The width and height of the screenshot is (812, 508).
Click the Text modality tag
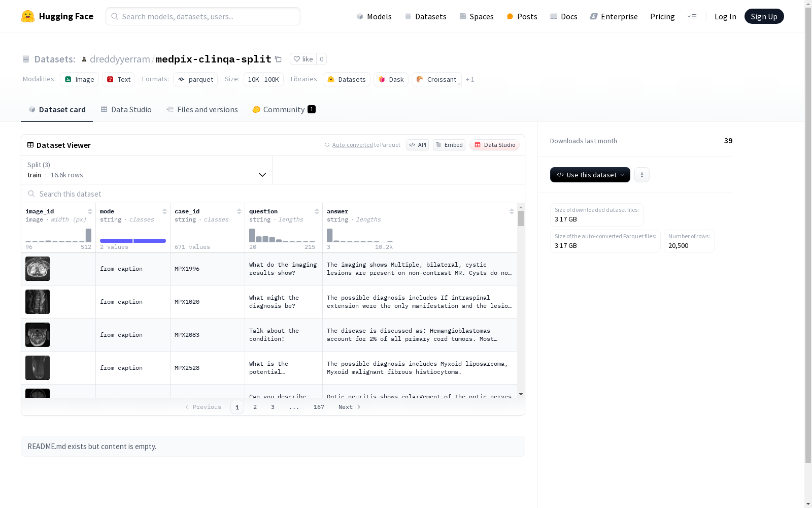tap(119, 79)
